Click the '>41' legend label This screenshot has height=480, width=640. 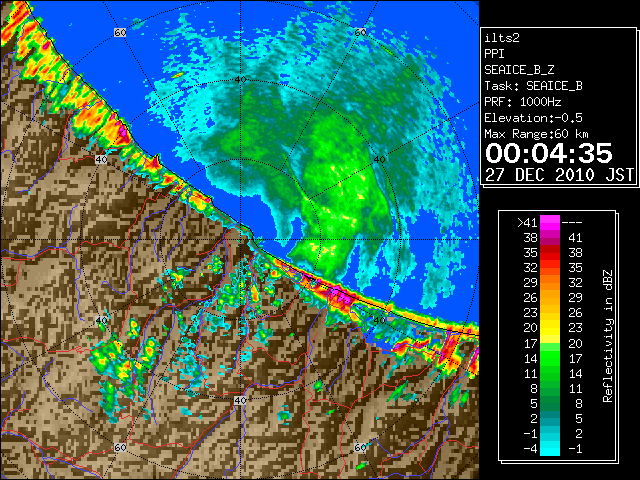[x=527, y=223]
